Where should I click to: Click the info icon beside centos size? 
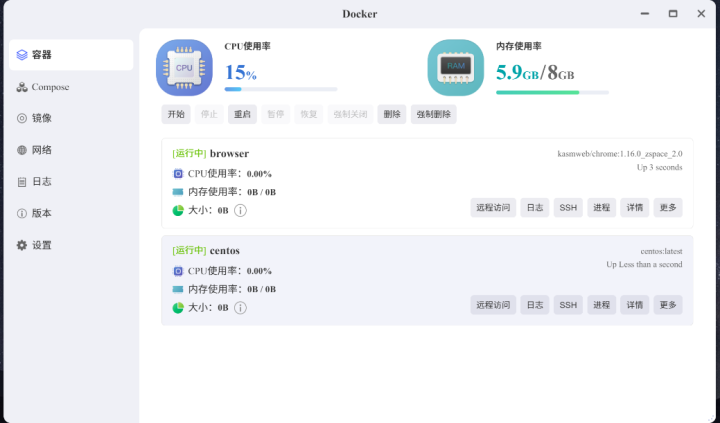coord(240,307)
